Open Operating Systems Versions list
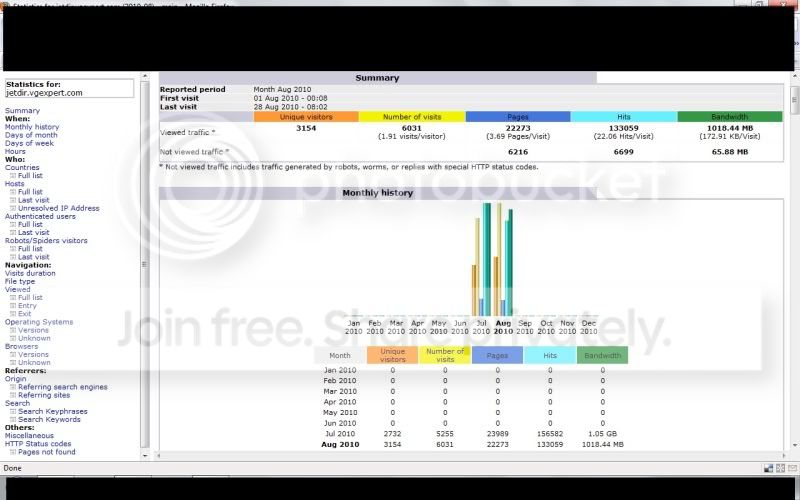Viewport: 800px width, 500px height. point(33,330)
